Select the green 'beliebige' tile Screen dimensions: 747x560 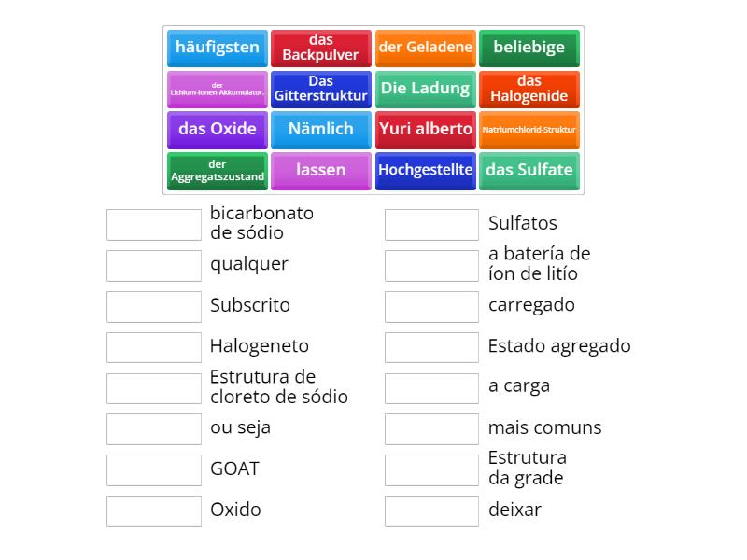coord(529,49)
